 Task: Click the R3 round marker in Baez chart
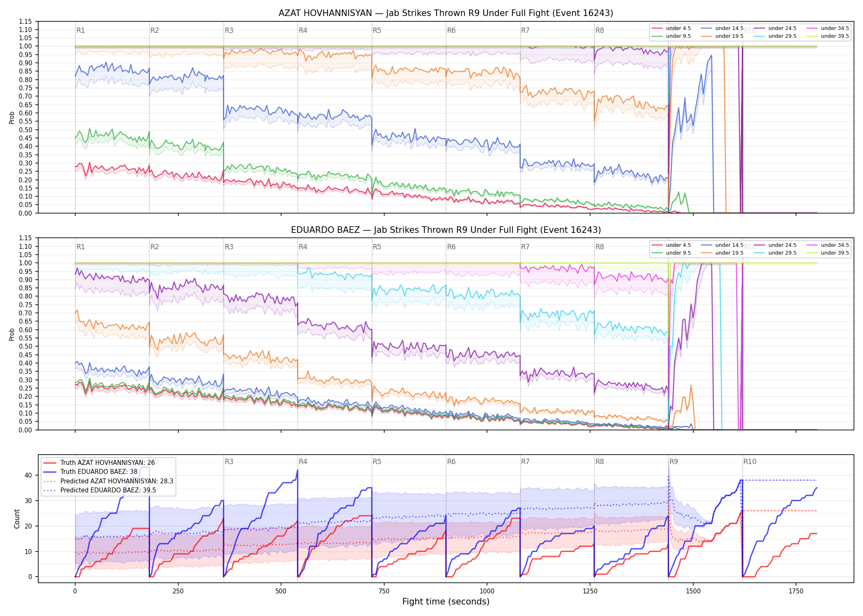(x=229, y=247)
